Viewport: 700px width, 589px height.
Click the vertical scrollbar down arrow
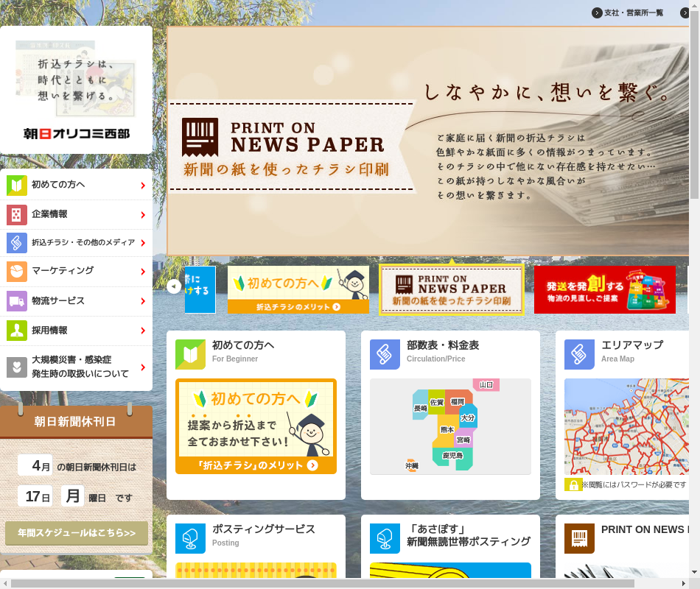tap(694, 573)
